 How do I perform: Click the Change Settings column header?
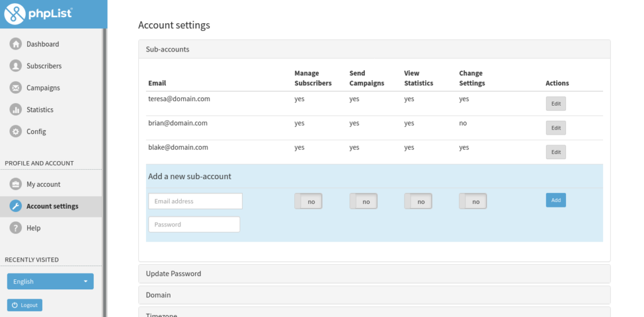[472, 78]
